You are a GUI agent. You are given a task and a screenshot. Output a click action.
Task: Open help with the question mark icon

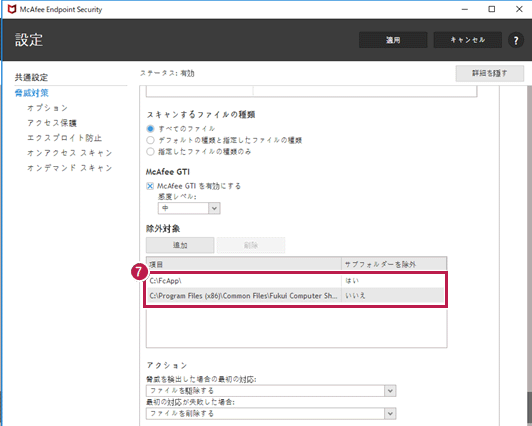tap(516, 40)
